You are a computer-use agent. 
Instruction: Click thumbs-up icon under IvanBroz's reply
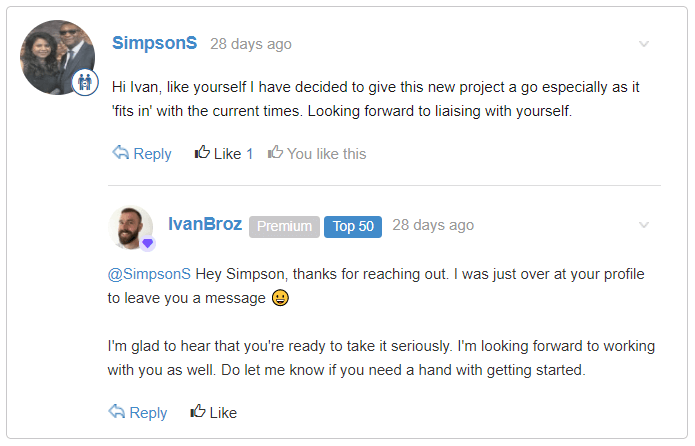tap(198, 411)
